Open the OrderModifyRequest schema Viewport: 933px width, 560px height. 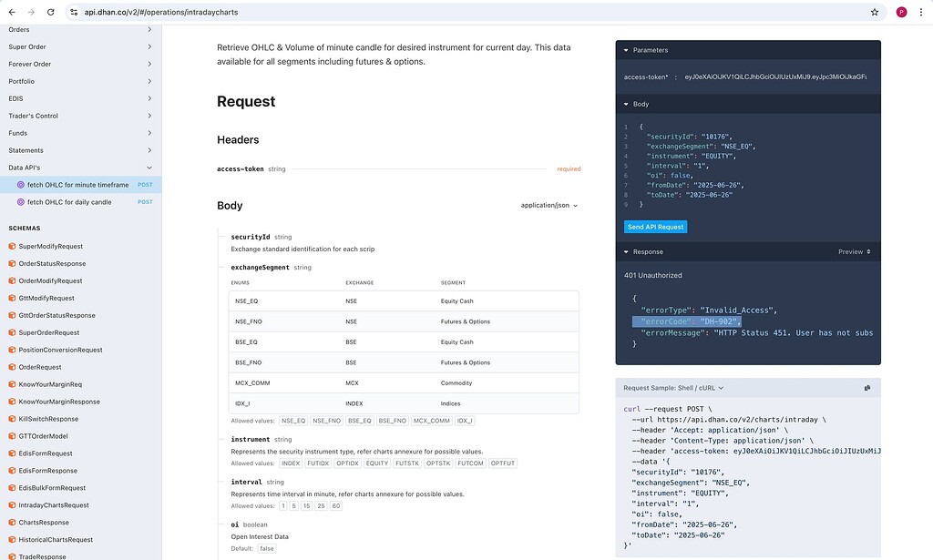(x=51, y=280)
